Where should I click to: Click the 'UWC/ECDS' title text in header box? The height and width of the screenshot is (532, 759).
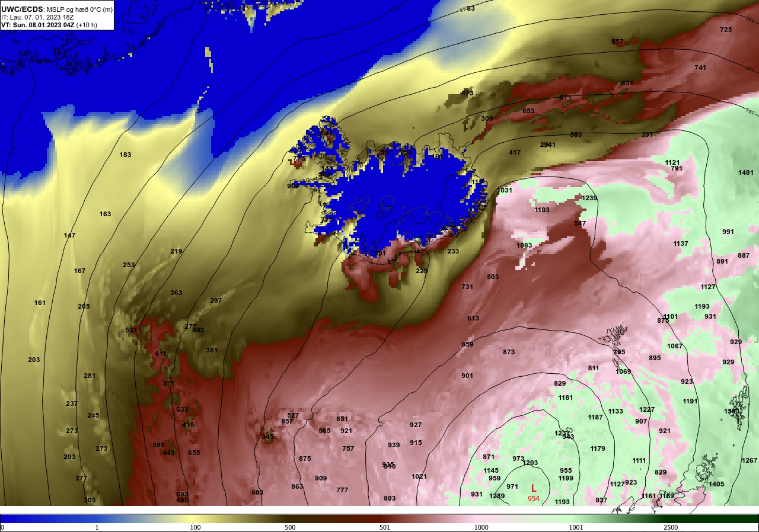(x=22, y=9)
